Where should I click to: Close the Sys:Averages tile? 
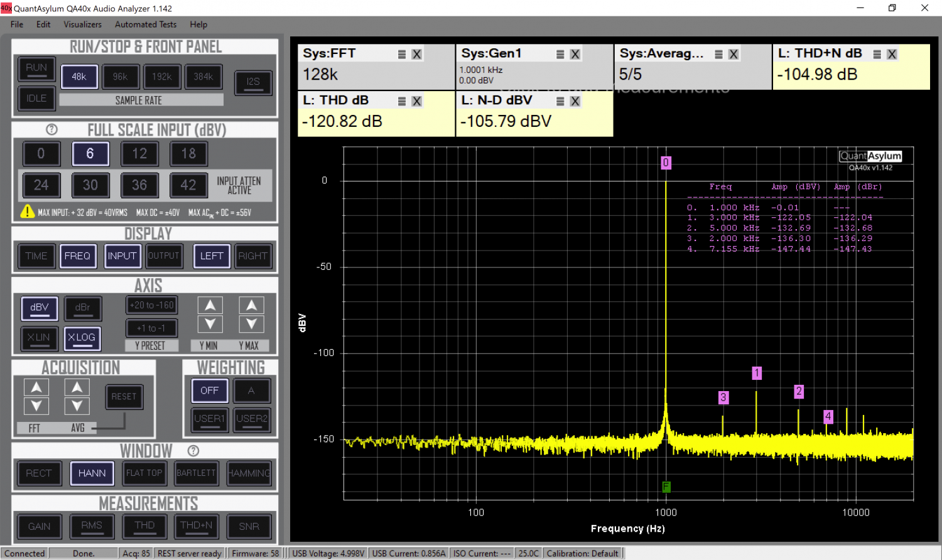(733, 55)
